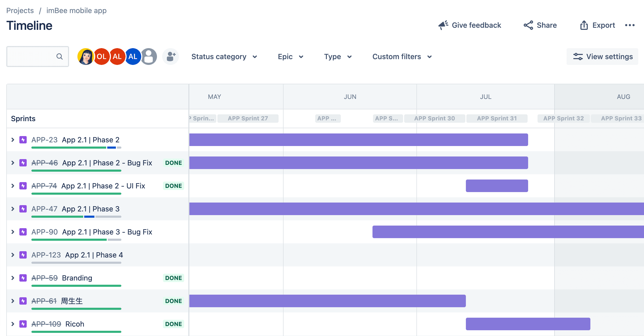Open the Ricoh epic row
644x336 pixels.
tap(75, 324)
